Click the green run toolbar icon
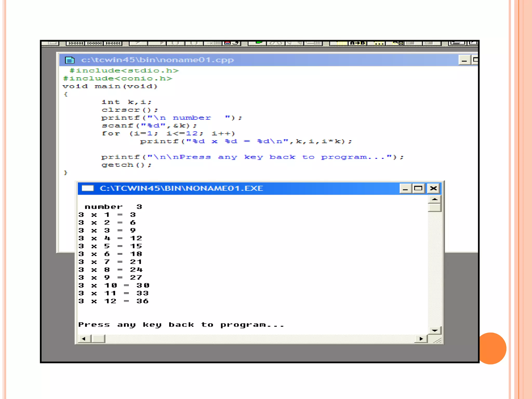 tap(258, 43)
